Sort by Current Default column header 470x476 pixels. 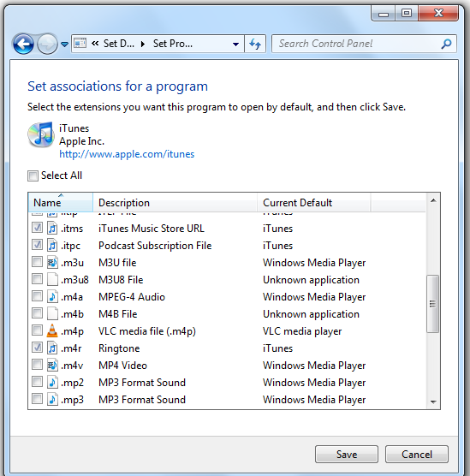point(314,203)
